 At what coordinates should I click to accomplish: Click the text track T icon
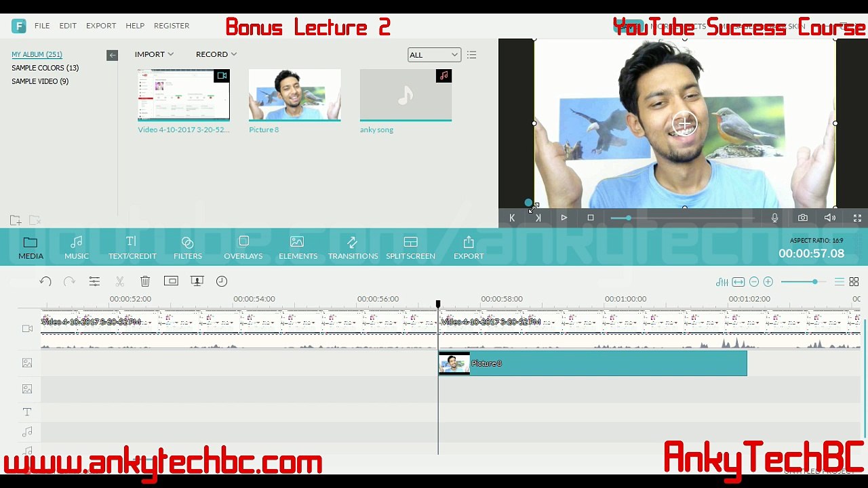tap(27, 412)
